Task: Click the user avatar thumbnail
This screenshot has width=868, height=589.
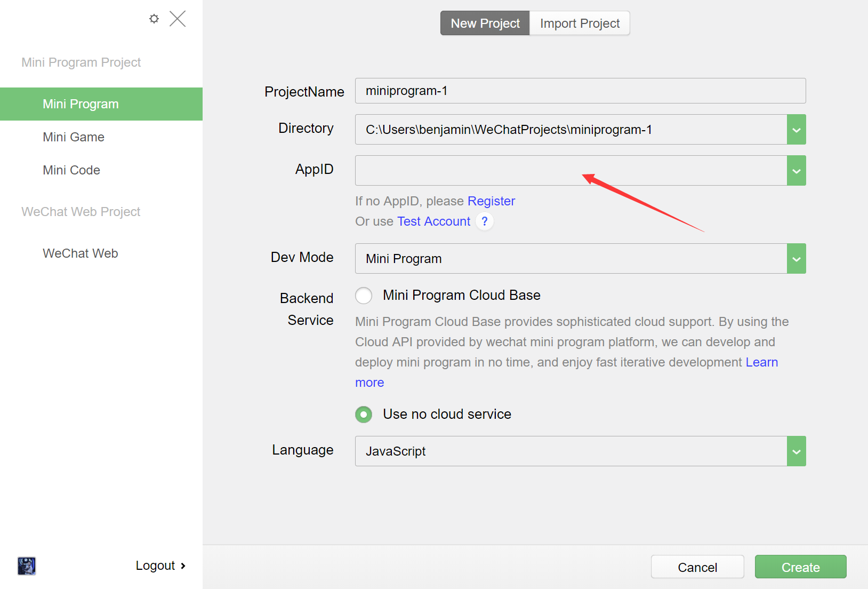Action: 27,566
